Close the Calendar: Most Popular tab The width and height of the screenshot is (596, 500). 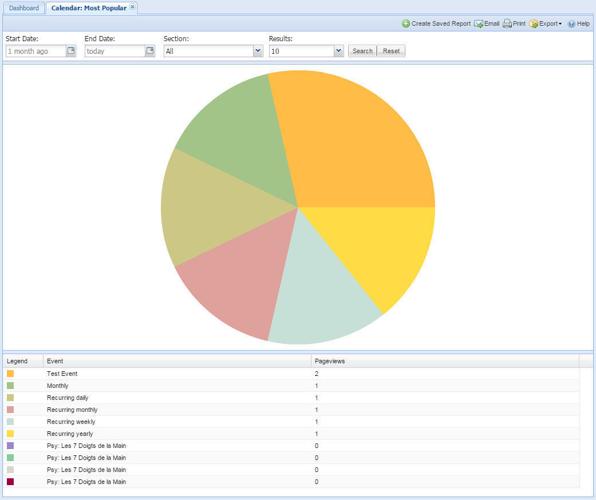pos(132,7)
